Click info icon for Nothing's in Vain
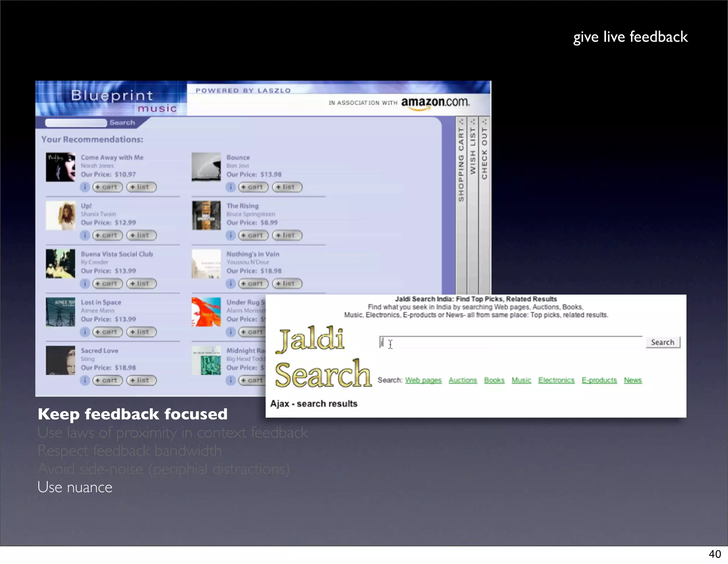 click(230, 284)
